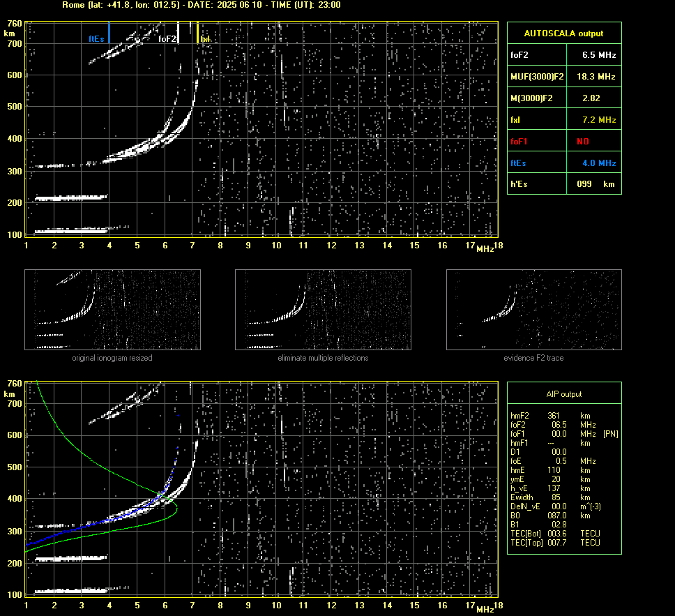Click the hmE value '110' in AIP output
The width and height of the screenshot is (675, 616).
pos(554,470)
